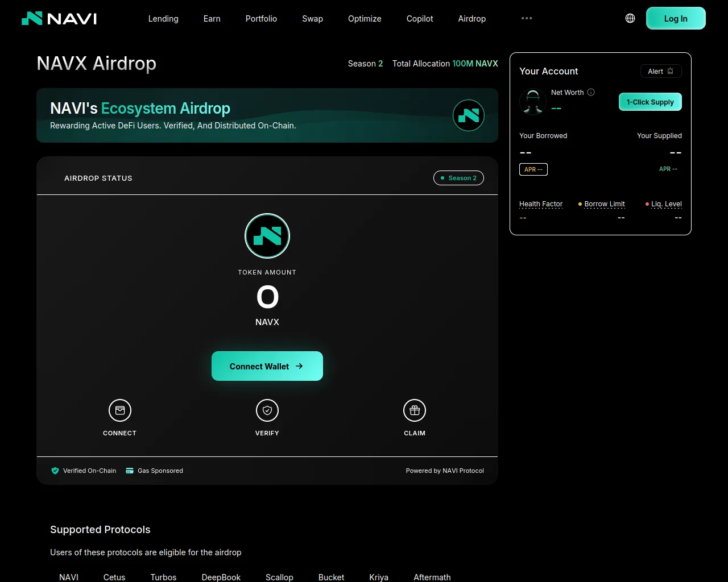Click the banner NAVI emblem icon
Image resolution: width=728 pixels, height=582 pixels.
469,115
